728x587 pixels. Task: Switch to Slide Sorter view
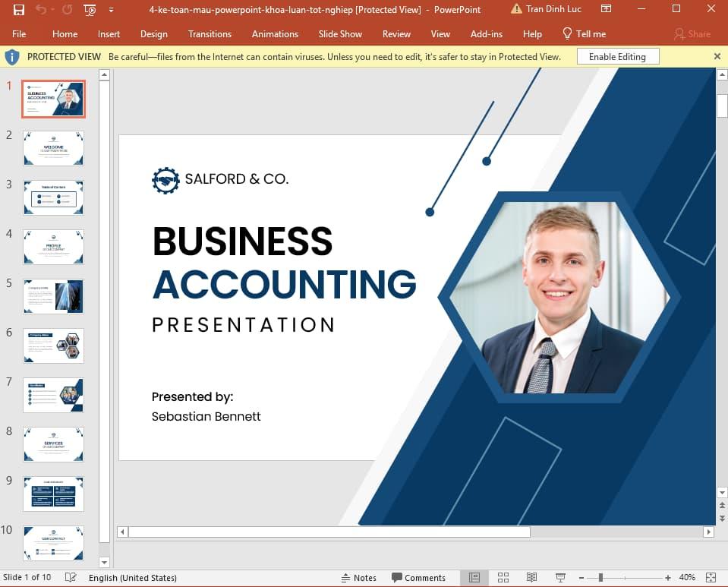click(503, 578)
